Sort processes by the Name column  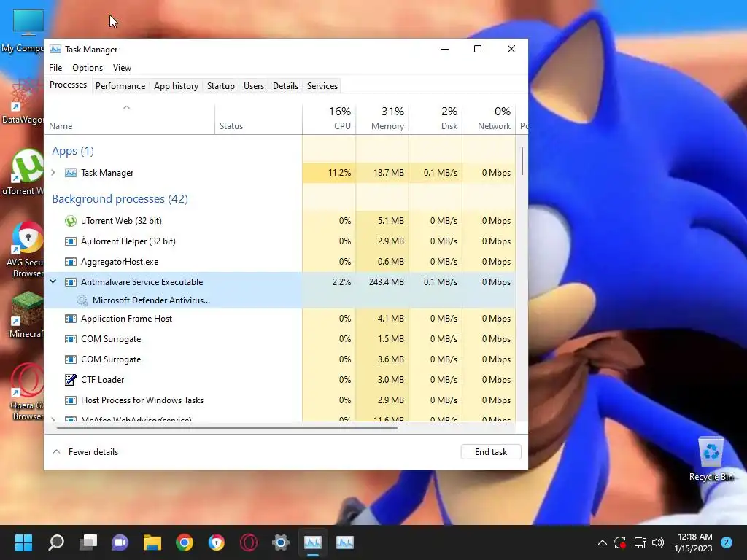click(130, 119)
